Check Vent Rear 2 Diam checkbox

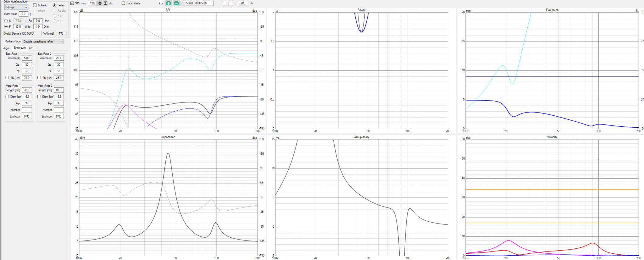(39, 97)
